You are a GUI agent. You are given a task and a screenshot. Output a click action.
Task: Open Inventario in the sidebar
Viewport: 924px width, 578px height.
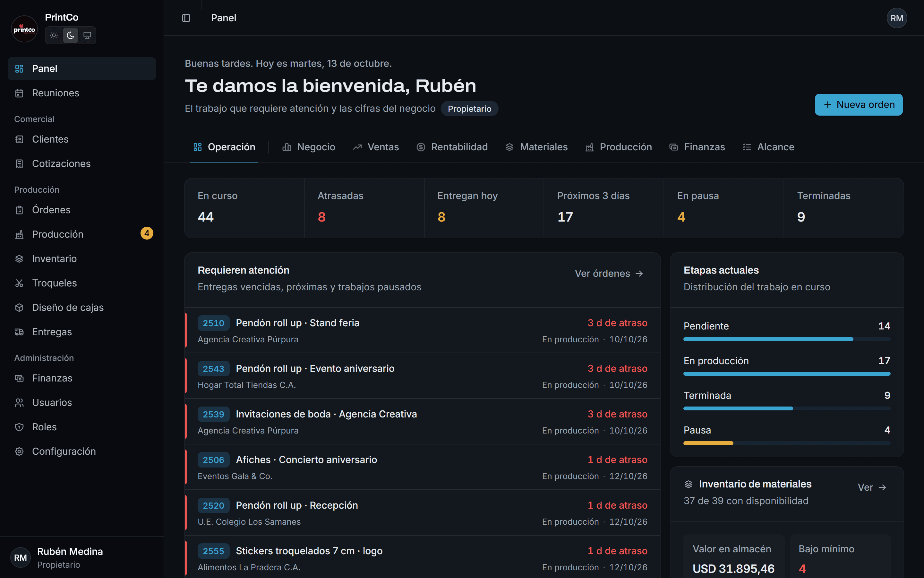(82, 258)
